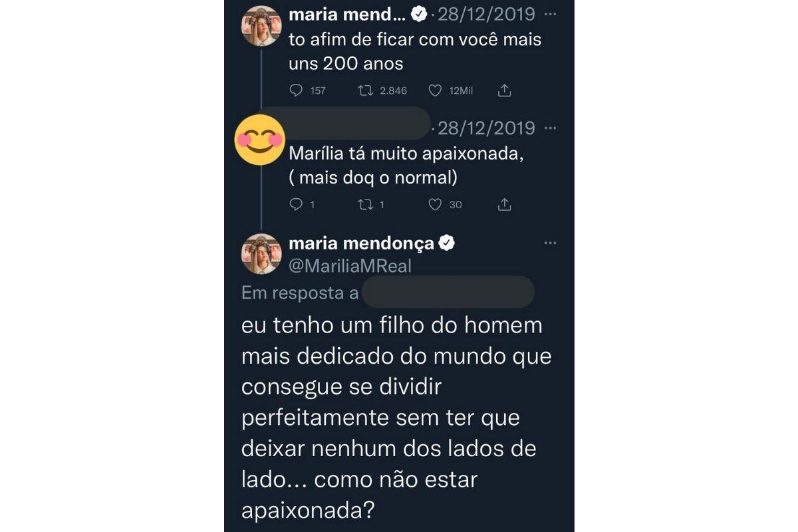Retweet the '200 anos' tweet
Screen dimensions: 798x532
[x=365, y=90]
